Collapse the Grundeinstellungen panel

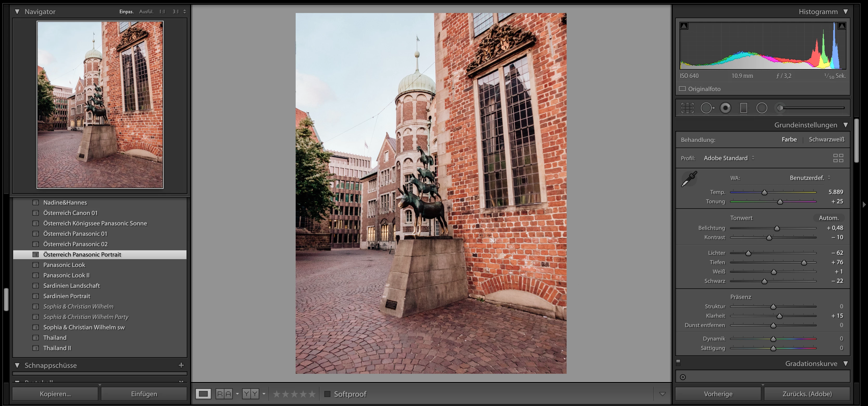pos(845,125)
